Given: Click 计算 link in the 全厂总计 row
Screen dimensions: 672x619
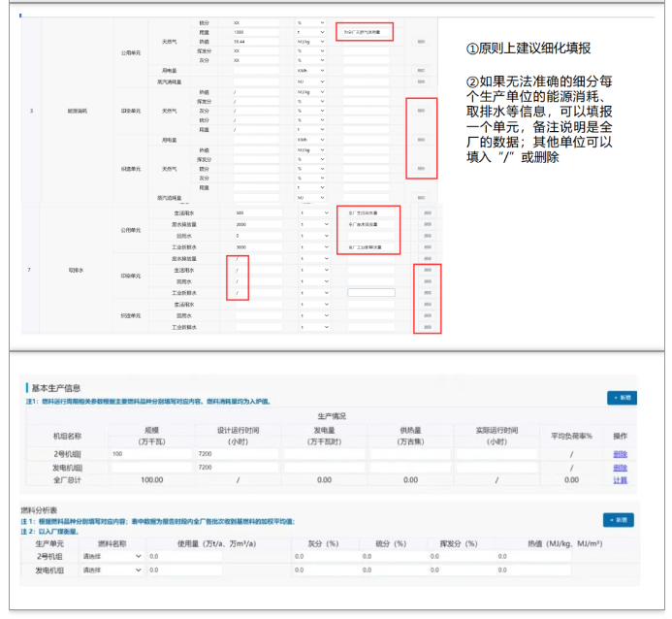Looking at the screenshot, I should pyautogui.click(x=620, y=479).
